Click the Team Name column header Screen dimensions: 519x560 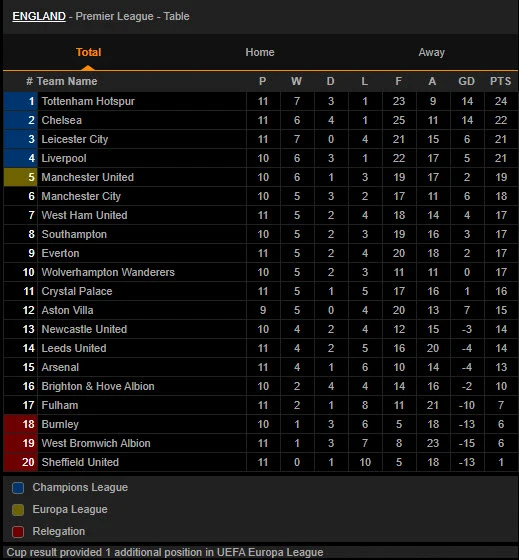[x=67, y=81]
